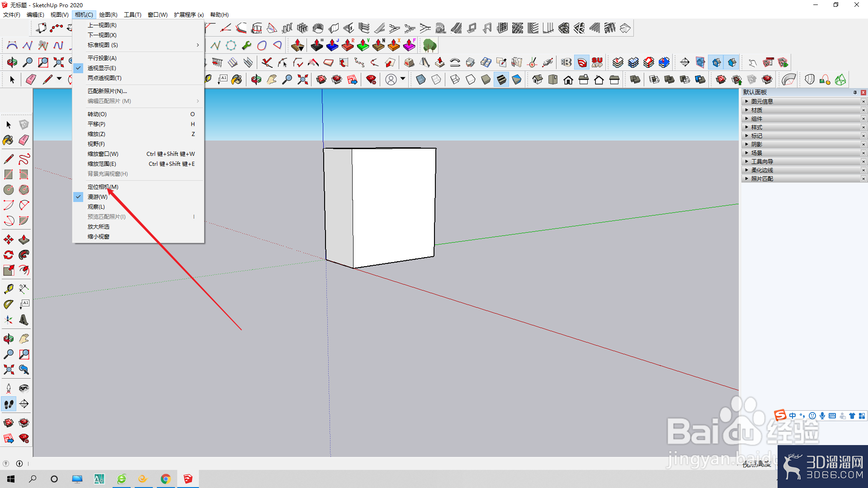Viewport: 868px width, 488px height.
Task: Open the 绘图(R) menu
Action: click(x=108, y=15)
